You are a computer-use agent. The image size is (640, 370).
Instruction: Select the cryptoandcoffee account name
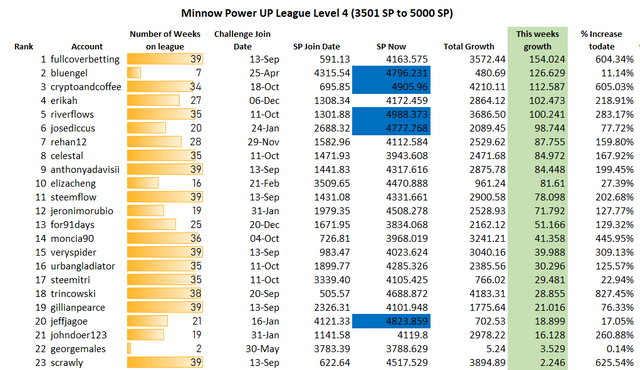86,87
